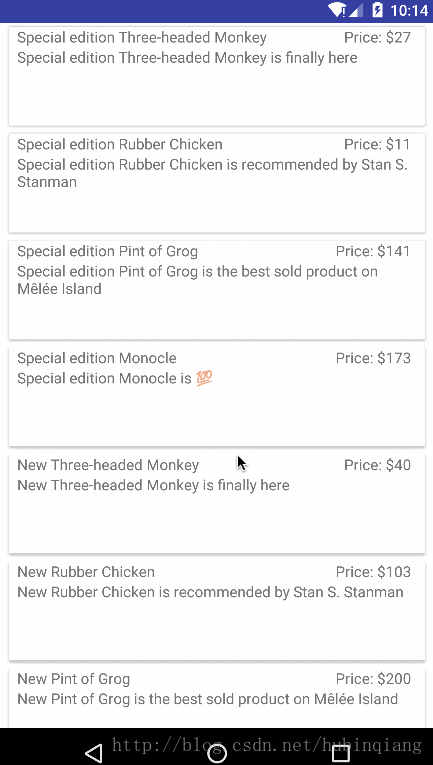The width and height of the screenshot is (433, 765).
Task: Tap the Wi-Fi status icon
Action: 337,10
